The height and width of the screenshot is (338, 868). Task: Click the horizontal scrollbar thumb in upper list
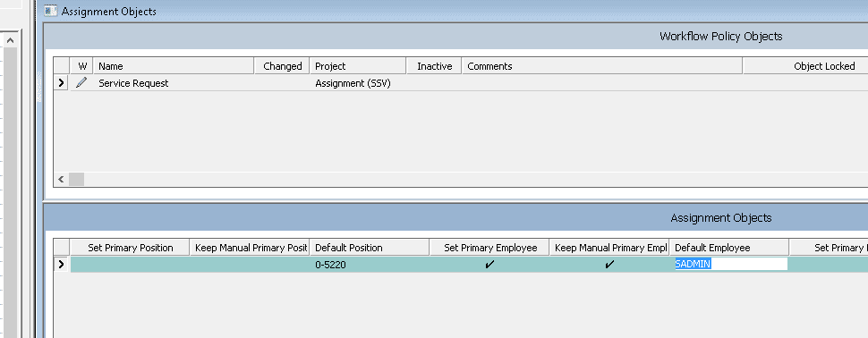(x=76, y=179)
